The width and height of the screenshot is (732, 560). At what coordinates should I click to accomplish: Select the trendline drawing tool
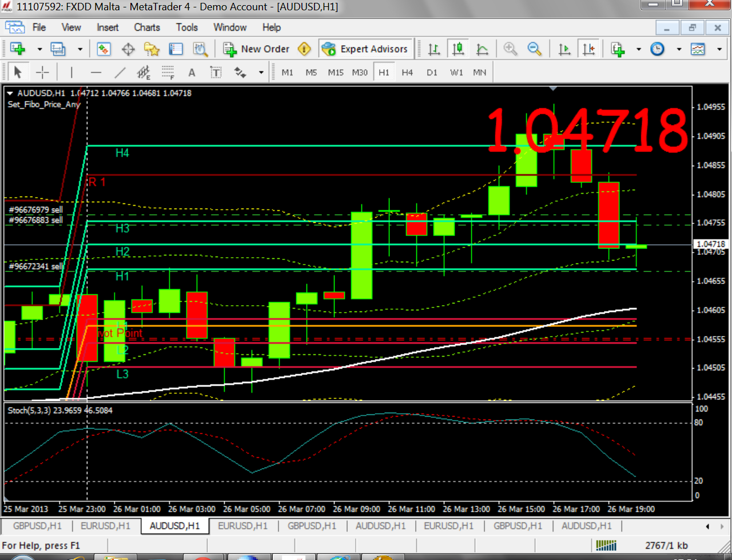pyautogui.click(x=120, y=73)
